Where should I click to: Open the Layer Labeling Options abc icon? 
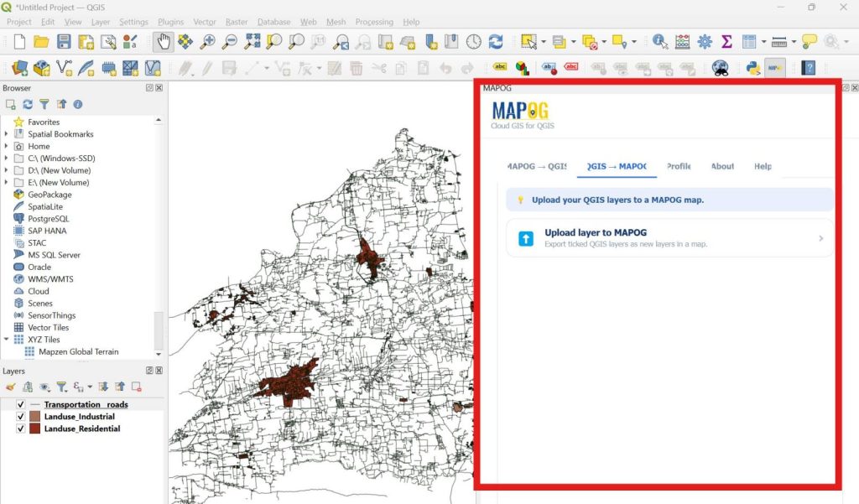click(500, 67)
